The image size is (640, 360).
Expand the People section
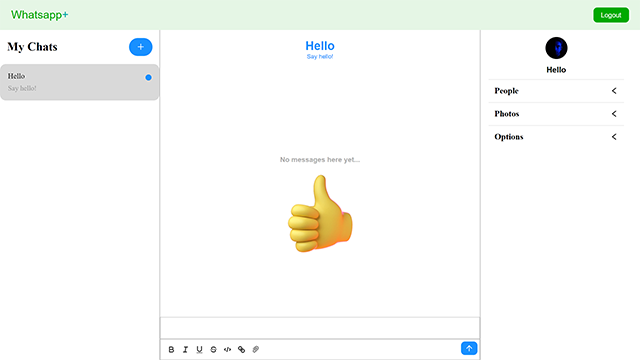(x=556, y=91)
